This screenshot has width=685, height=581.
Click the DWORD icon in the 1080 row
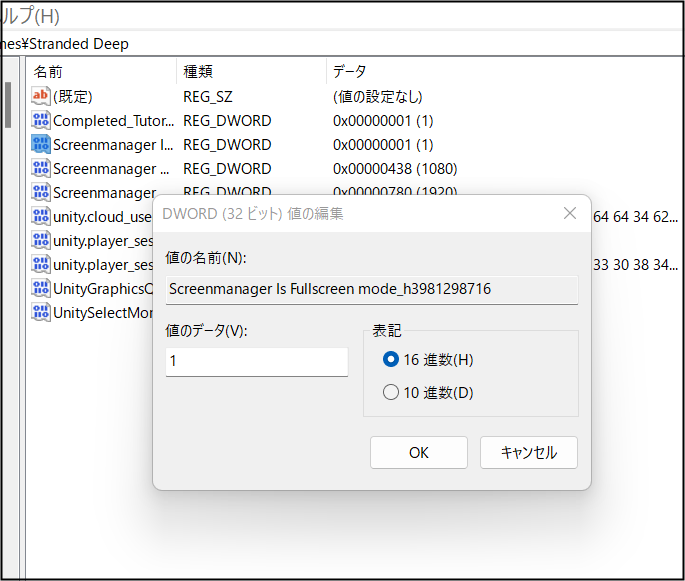coord(41,168)
